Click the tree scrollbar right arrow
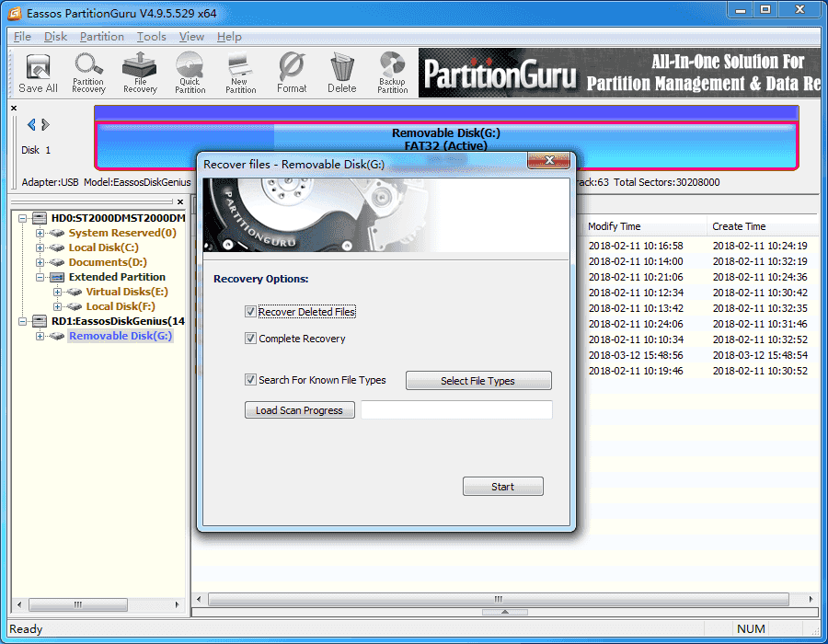The height and width of the screenshot is (644, 828). (177, 604)
